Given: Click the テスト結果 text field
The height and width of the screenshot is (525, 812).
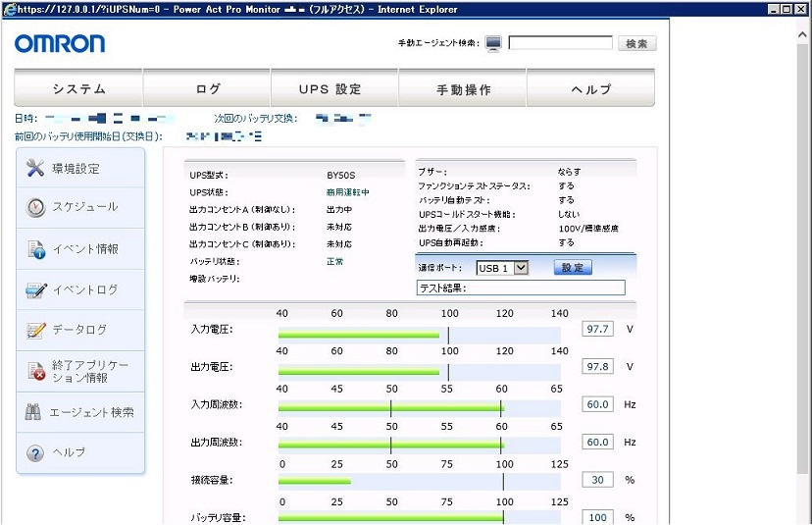Looking at the screenshot, I should click(521, 288).
